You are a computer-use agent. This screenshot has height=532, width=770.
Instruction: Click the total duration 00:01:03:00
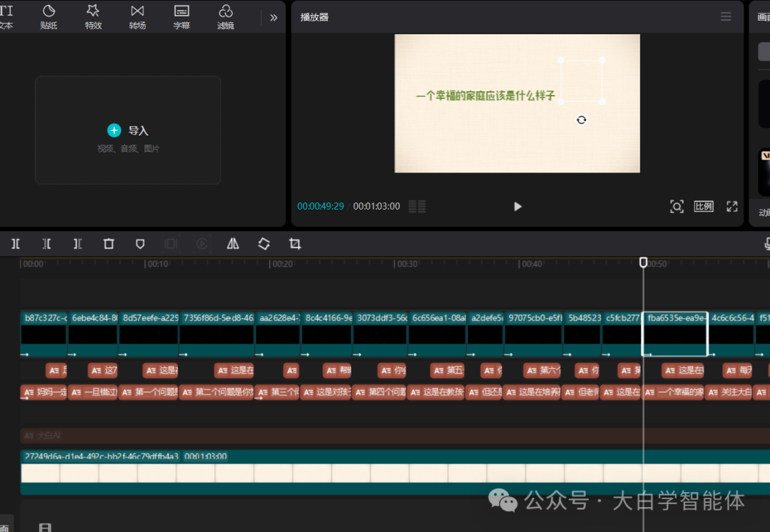coord(376,206)
